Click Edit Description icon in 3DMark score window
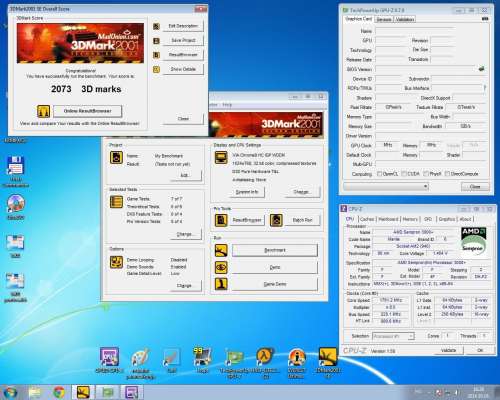 click(x=156, y=26)
